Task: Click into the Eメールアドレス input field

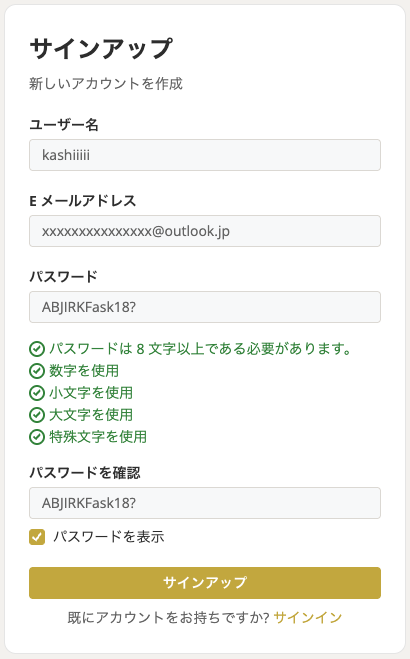Action: [205, 231]
